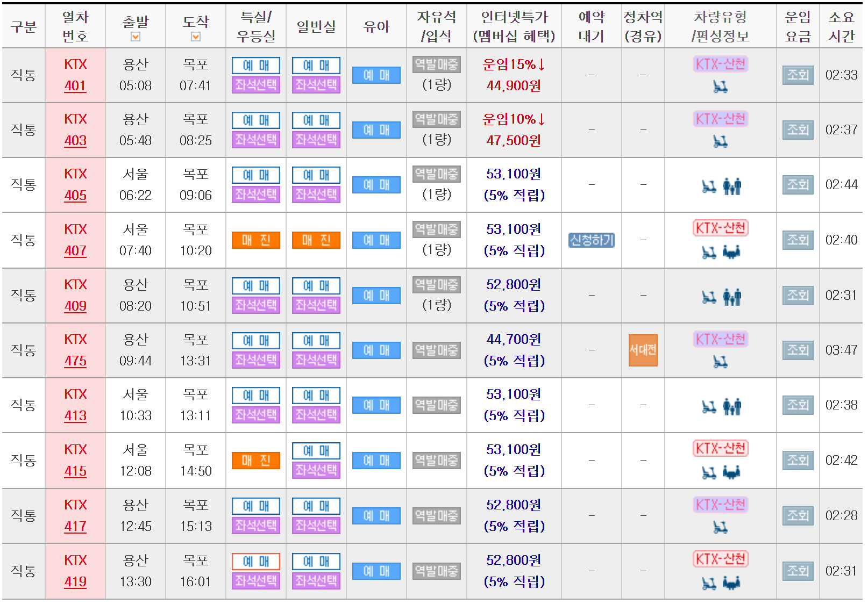Click the wheelchair icon in the KTX 415 row

point(709,472)
